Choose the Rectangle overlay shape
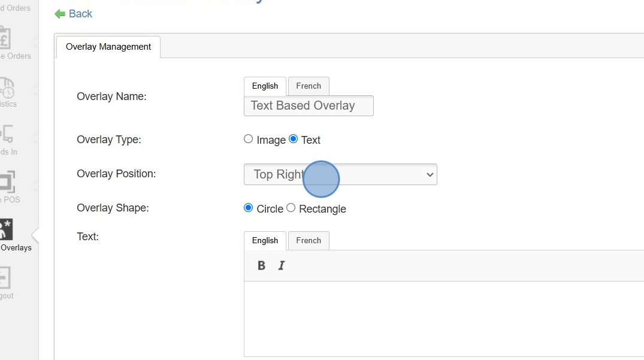The width and height of the screenshot is (644, 360). pos(291,208)
